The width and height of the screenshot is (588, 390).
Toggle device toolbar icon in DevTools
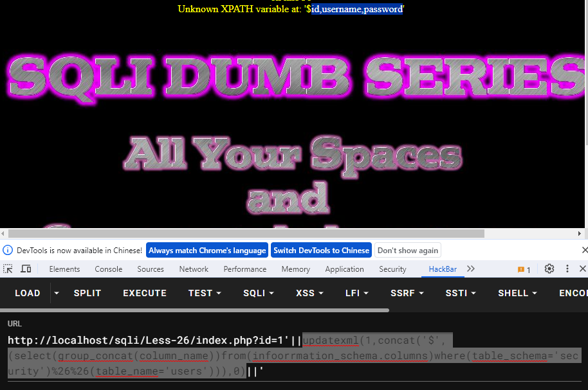click(x=26, y=269)
